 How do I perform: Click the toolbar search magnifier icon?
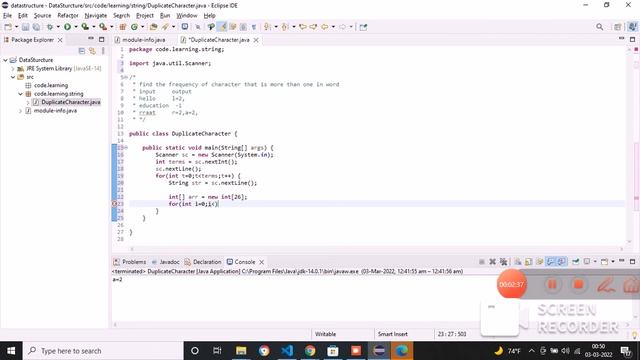(x=599, y=27)
